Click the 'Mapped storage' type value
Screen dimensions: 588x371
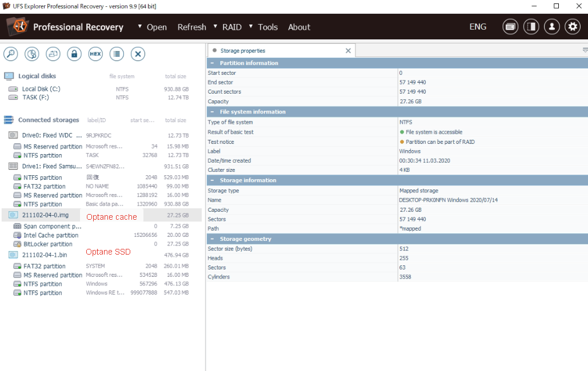click(x=418, y=191)
